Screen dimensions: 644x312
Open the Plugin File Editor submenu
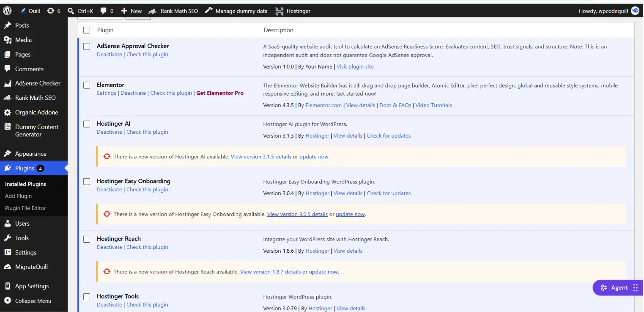(x=25, y=208)
